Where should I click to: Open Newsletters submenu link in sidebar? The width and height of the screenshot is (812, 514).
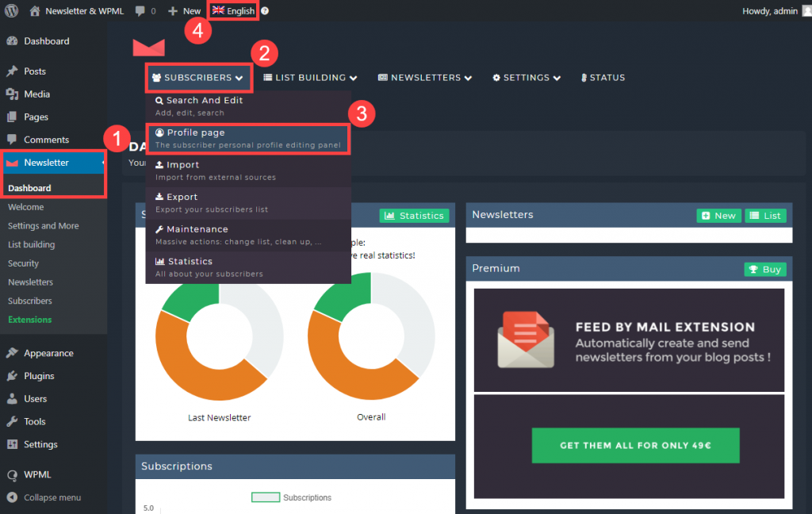[x=31, y=282]
